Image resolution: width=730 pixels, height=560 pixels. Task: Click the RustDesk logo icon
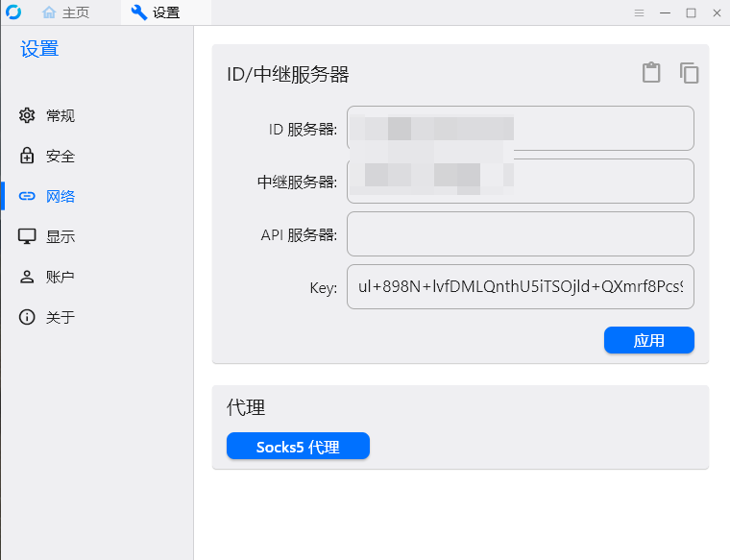point(12,12)
